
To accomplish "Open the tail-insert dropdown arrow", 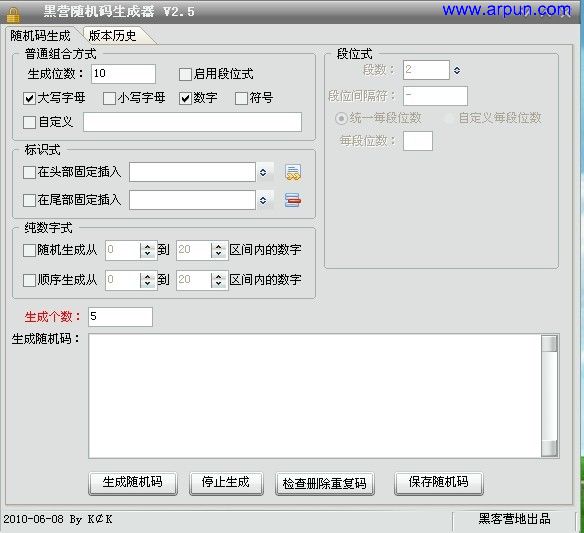I will pos(263,200).
